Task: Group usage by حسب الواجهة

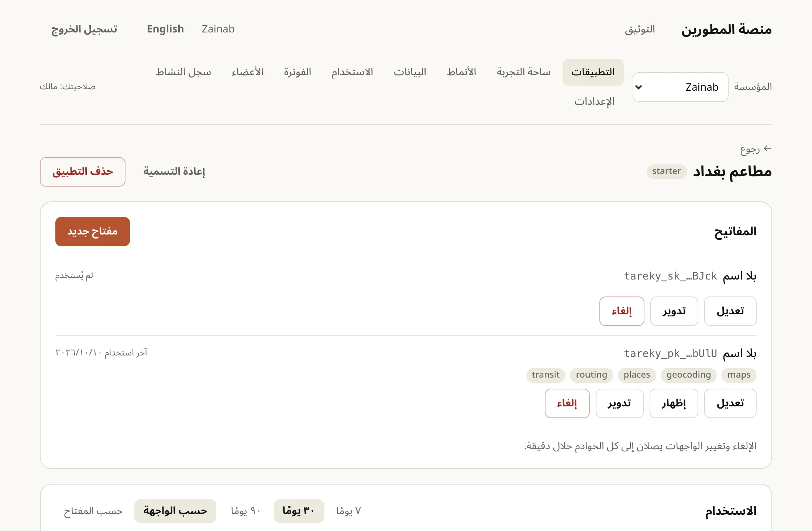Action: (175, 511)
